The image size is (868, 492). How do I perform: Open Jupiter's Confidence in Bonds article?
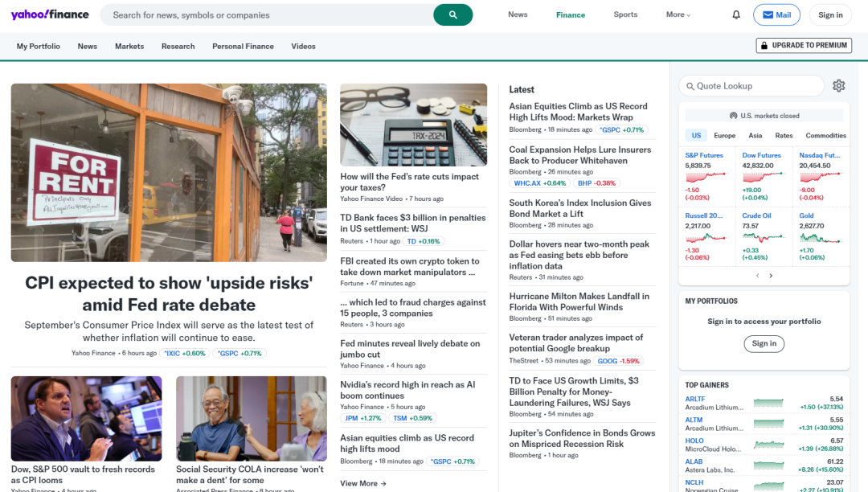click(x=582, y=438)
